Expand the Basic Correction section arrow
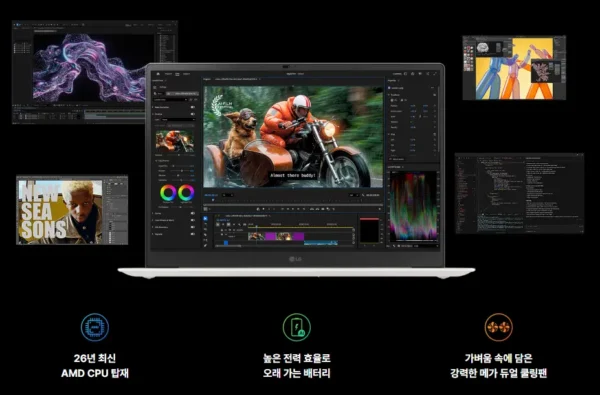The image size is (600, 395). point(153,107)
